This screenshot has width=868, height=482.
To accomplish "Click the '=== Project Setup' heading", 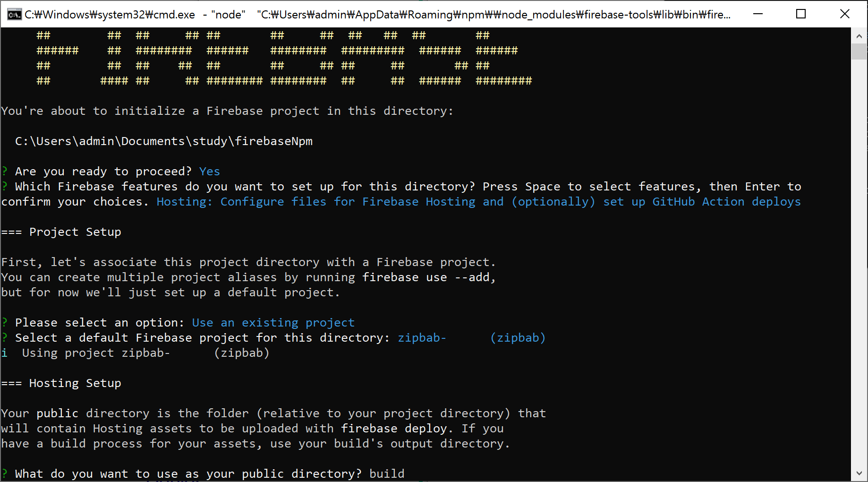I will pos(61,232).
